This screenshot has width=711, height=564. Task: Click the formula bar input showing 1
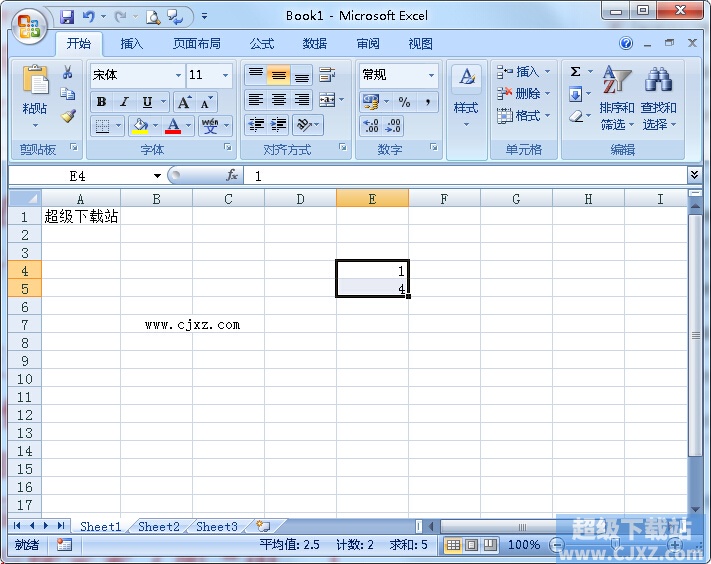465,175
